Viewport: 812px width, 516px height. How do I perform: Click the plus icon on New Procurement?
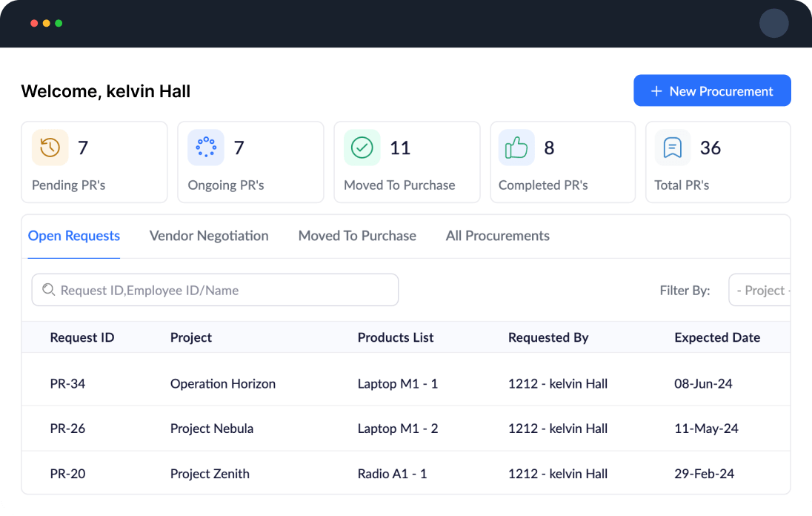pyautogui.click(x=655, y=90)
